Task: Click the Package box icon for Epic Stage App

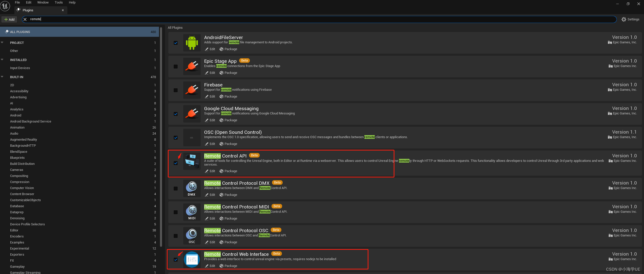Action: pos(221,73)
